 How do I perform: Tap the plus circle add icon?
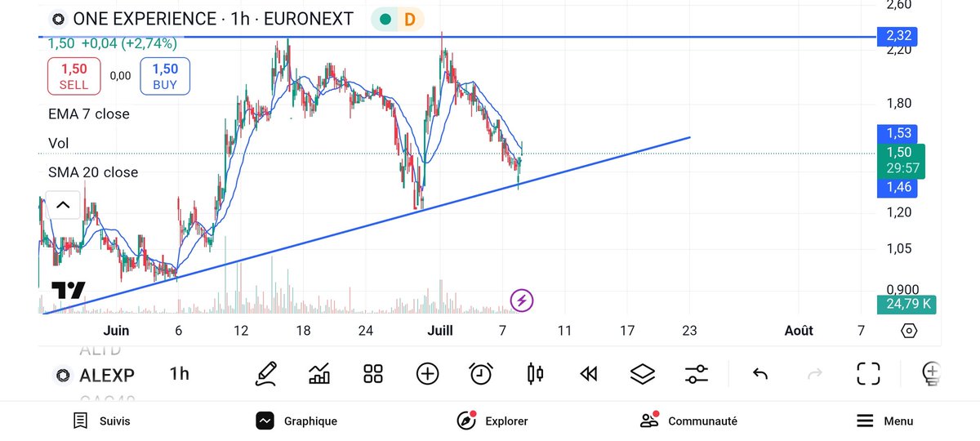(x=428, y=374)
